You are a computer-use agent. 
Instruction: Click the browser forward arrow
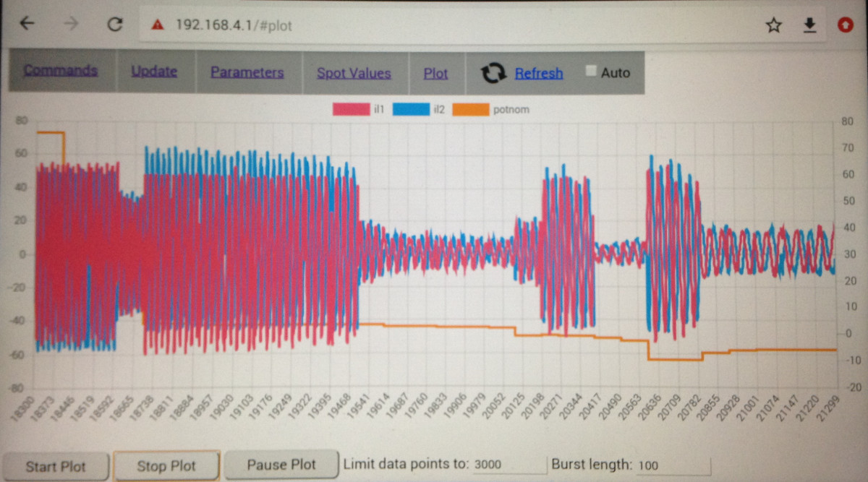click(x=71, y=25)
